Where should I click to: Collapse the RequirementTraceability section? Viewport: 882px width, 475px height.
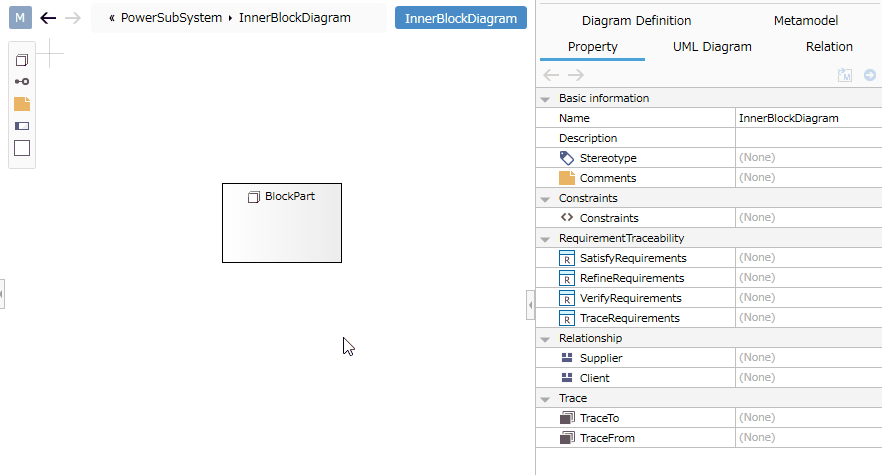pyautogui.click(x=545, y=239)
